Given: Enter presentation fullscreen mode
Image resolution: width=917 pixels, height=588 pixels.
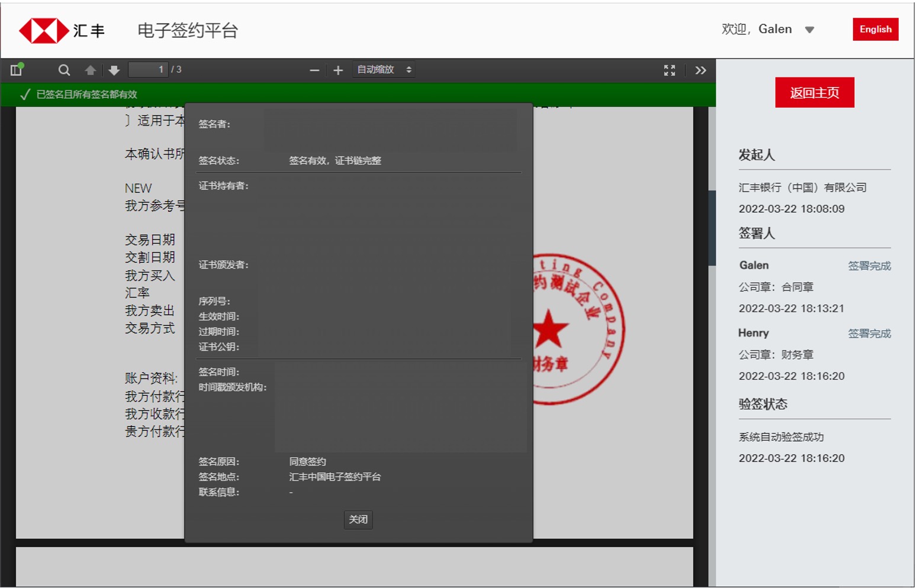Looking at the screenshot, I should [x=670, y=70].
